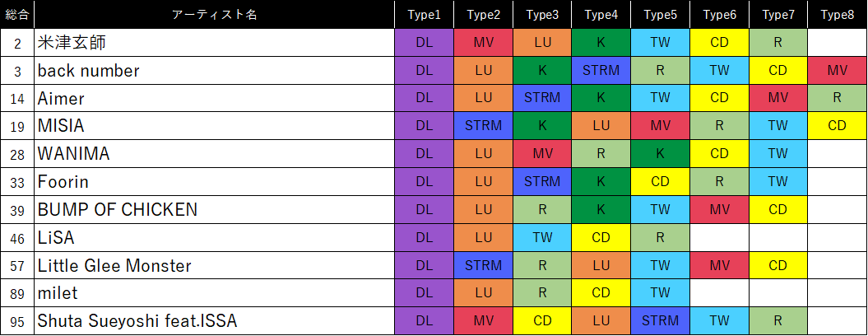Click the empty Type8 cell in milet row
Image resolution: width=868 pixels, height=336 pixels.
click(x=837, y=293)
